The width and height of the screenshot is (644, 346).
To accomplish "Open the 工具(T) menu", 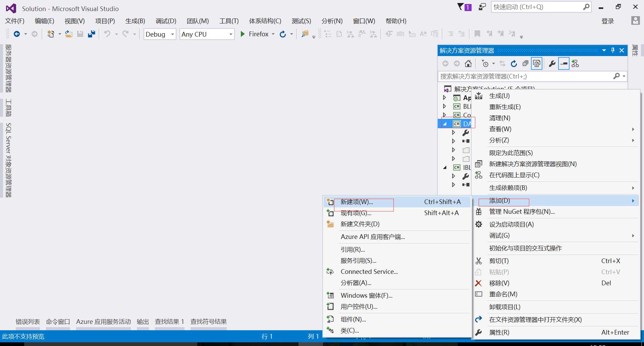I will tap(229, 21).
